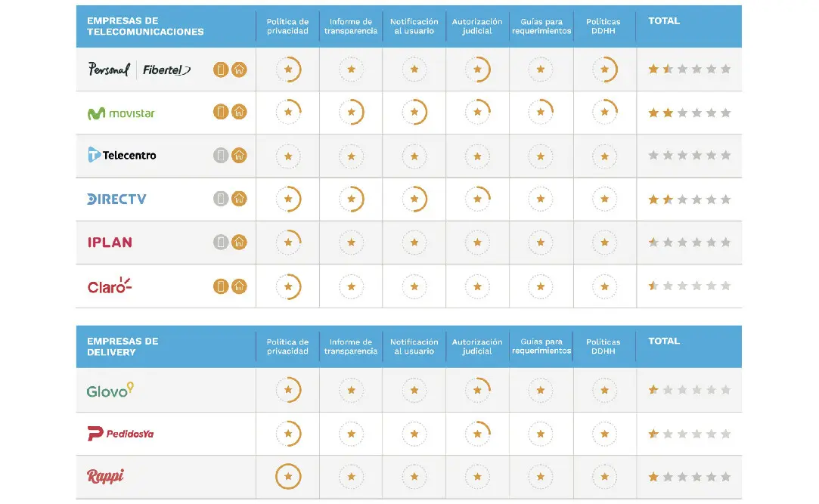This screenshot has width=819, height=504.
Task: Click Movistar's total star rating
Action: pos(690,113)
